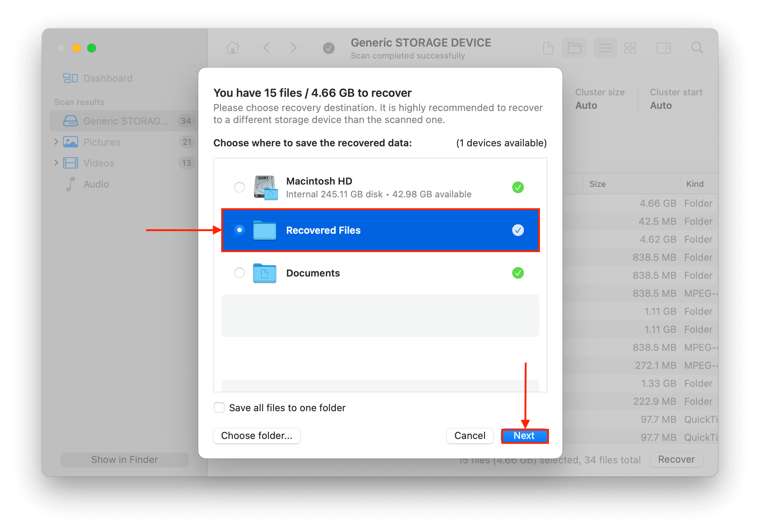Click the 34 badge on Generic STORAG...

click(x=186, y=121)
